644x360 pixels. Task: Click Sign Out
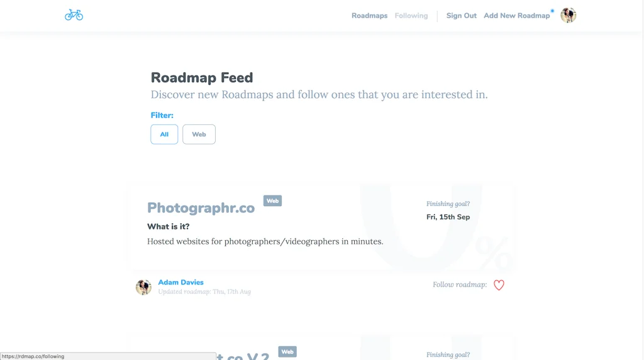pos(461,16)
